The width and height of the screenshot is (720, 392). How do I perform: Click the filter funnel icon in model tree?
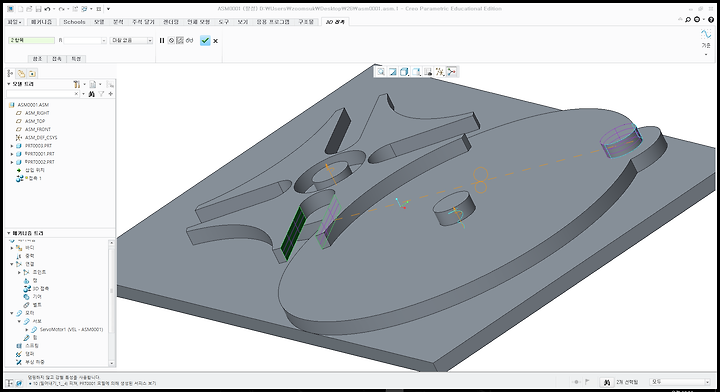101,94
